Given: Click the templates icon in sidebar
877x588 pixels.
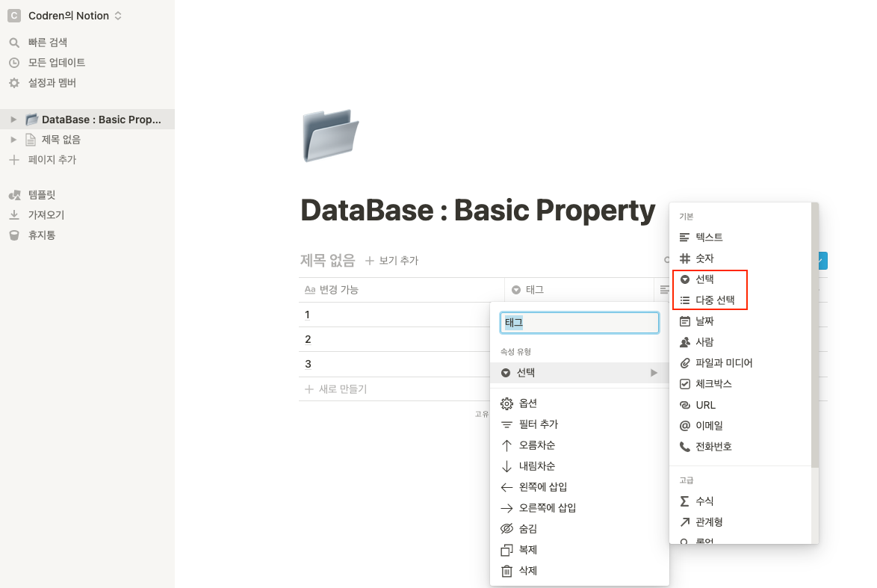Looking at the screenshot, I should 14,195.
